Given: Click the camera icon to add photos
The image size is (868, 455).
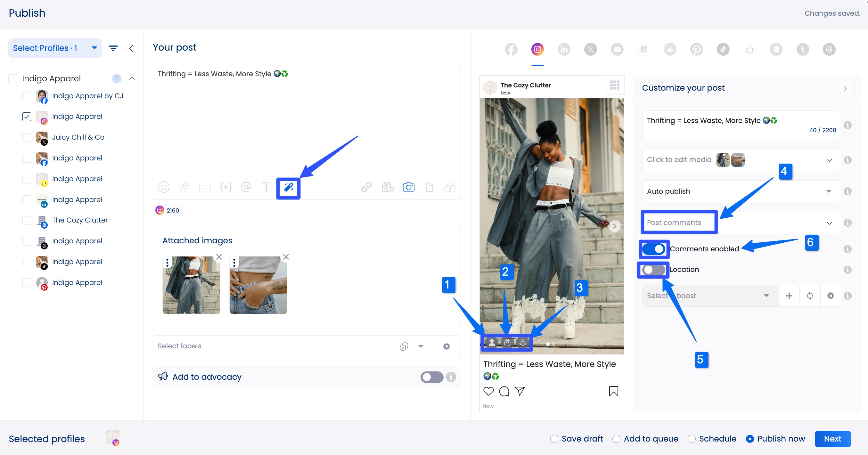Looking at the screenshot, I should 408,187.
